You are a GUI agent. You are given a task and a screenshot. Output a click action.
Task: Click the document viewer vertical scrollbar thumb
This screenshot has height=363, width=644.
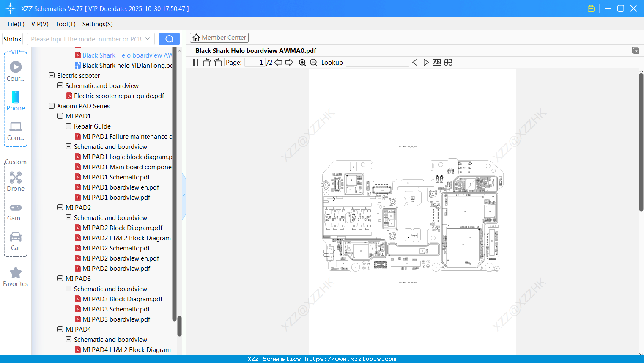coord(641,142)
